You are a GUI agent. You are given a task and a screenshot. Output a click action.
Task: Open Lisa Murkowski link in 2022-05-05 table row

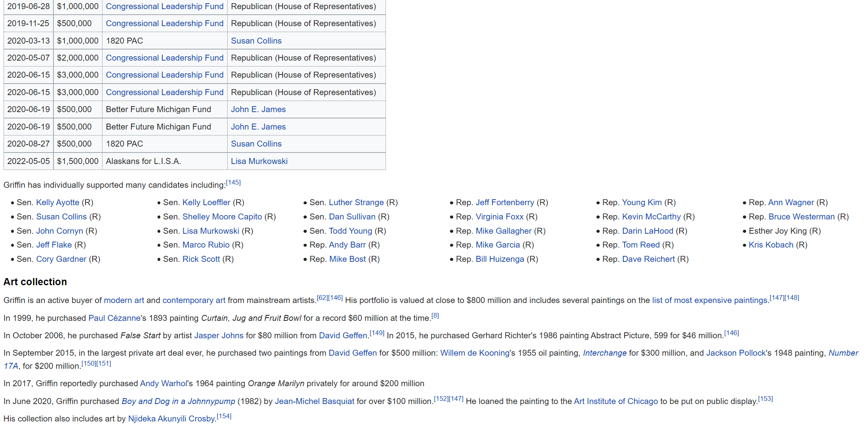tap(259, 161)
